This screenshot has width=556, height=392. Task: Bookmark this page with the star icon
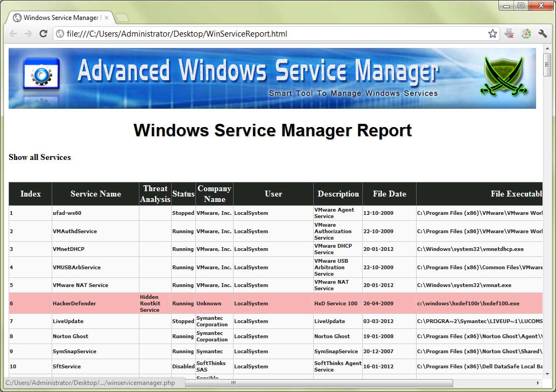pos(492,34)
